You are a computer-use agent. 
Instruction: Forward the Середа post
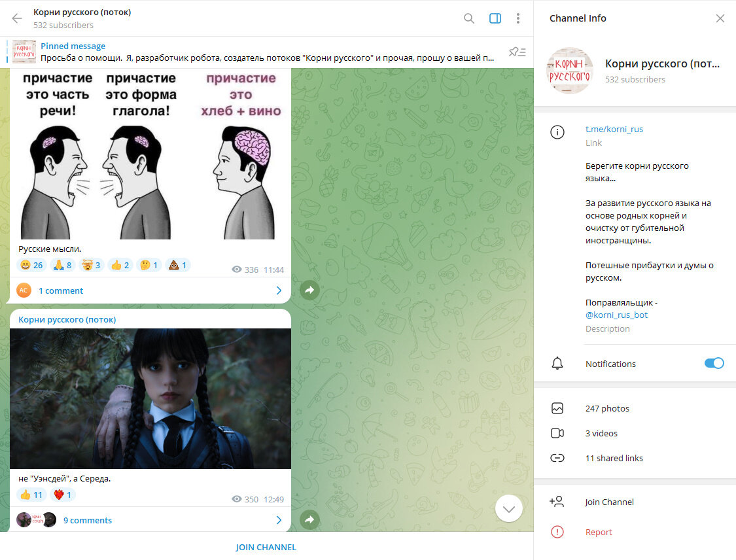[x=309, y=519]
